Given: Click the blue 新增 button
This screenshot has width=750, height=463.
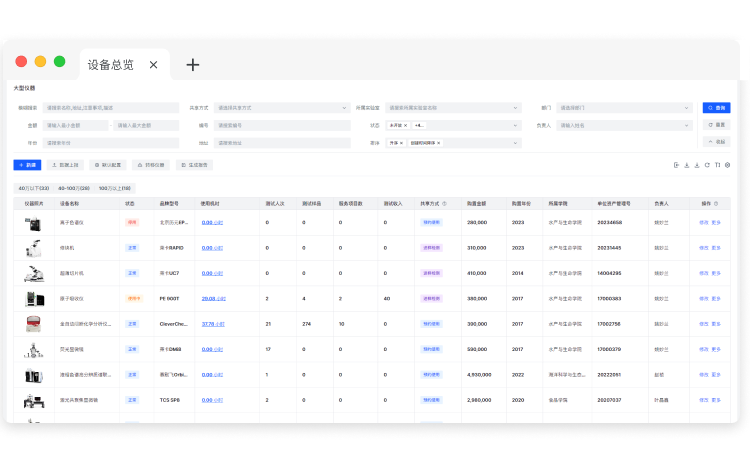Looking at the screenshot, I should (27, 165).
